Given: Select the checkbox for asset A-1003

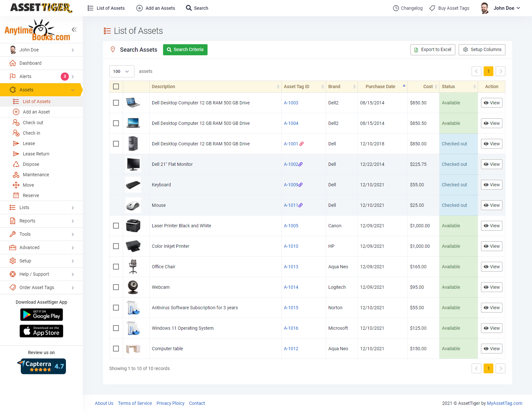Looking at the screenshot, I should click(116, 103).
